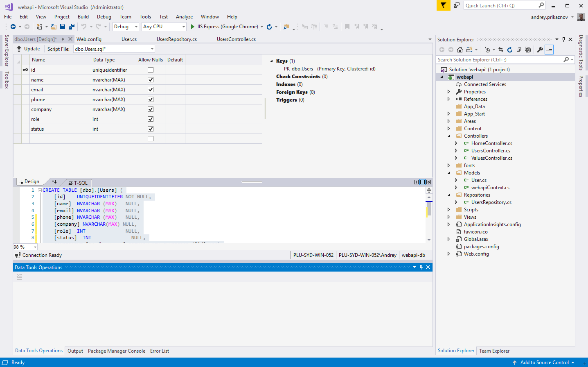The width and height of the screenshot is (588, 367).
Task: Collapse the Models folder
Action: [449, 173]
